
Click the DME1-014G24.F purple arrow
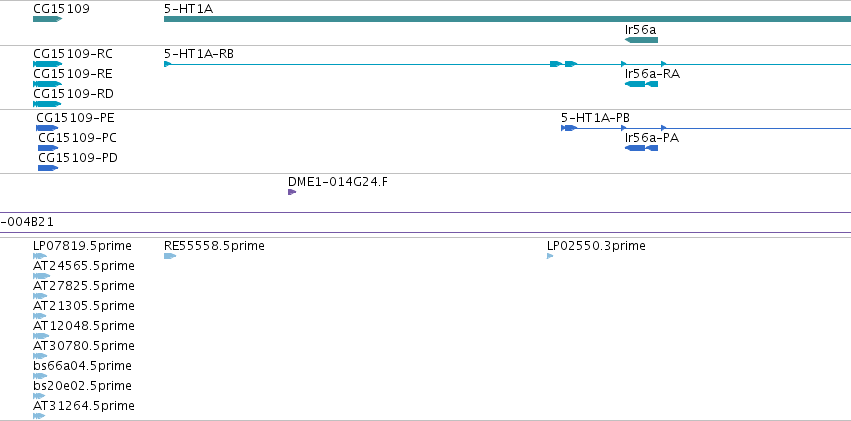[x=292, y=192]
